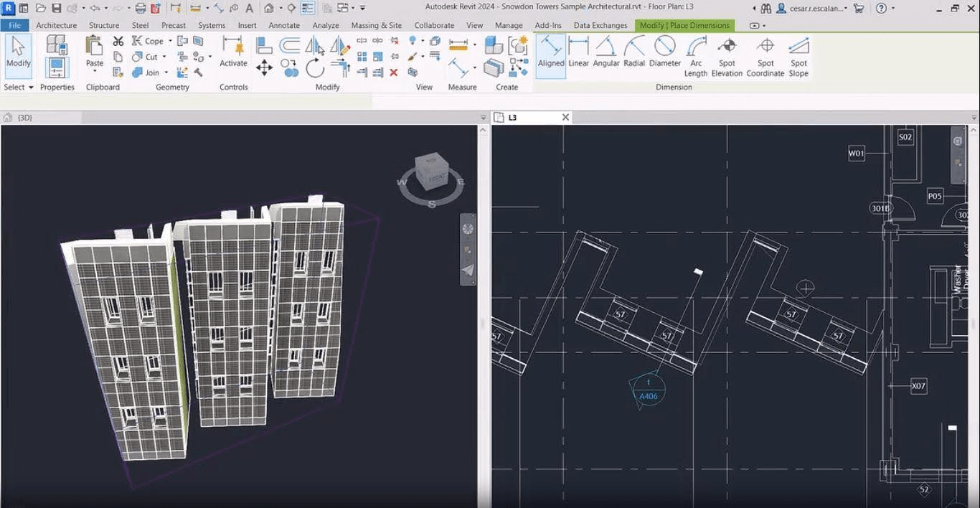Switch to the Architecture ribbon tab
The image size is (980, 508).
(x=56, y=25)
